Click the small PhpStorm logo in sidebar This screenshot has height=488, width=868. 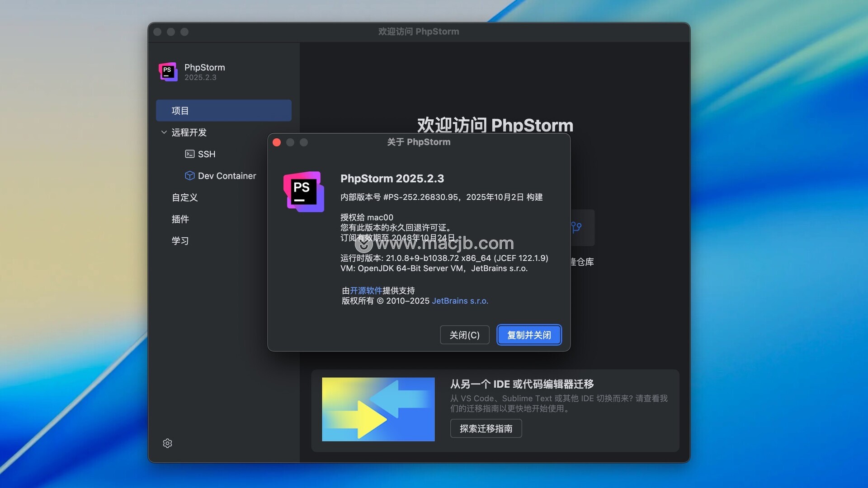pyautogui.click(x=168, y=72)
